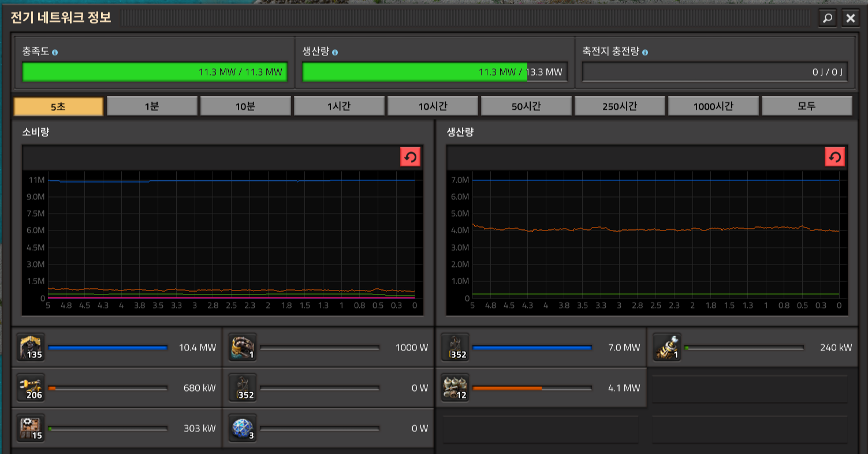Click the 소비량 consumption graph area
The height and width of the screenshot is (454, 868).
(x=222, y=243)
